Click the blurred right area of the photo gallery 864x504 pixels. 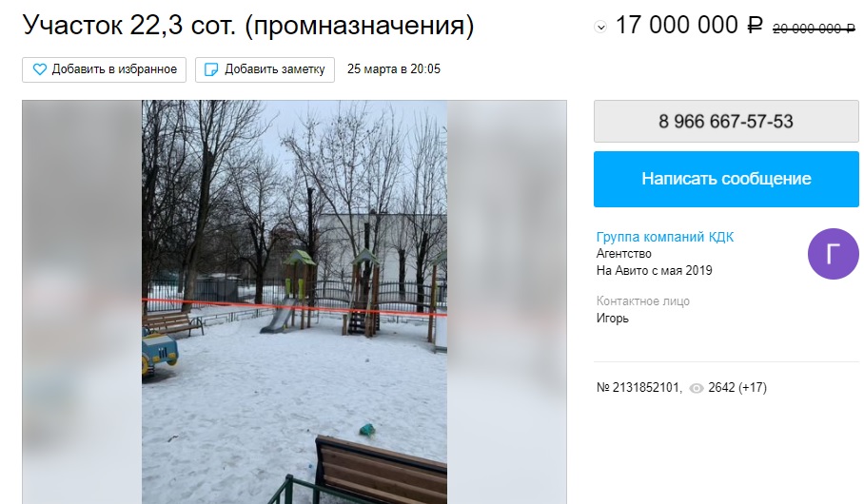506,301
